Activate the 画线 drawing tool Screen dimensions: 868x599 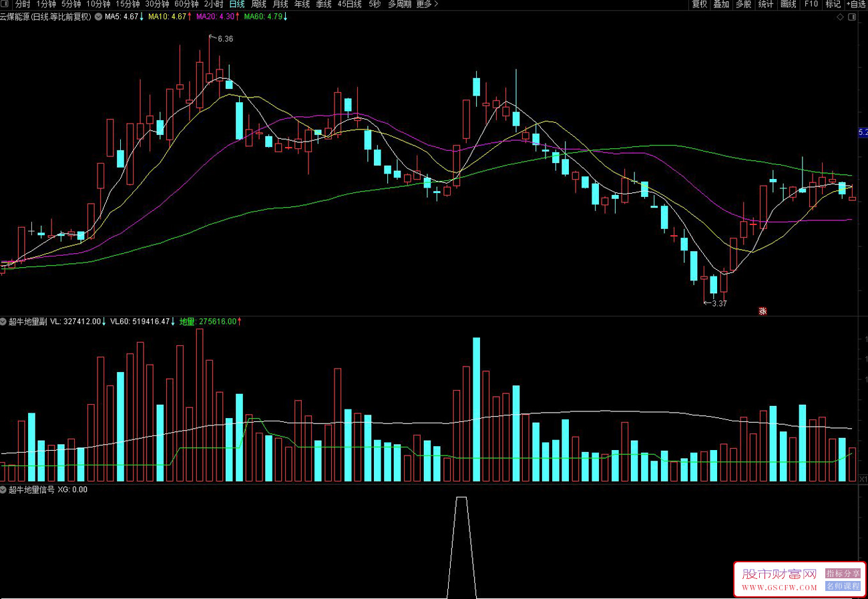coord(789,5)
